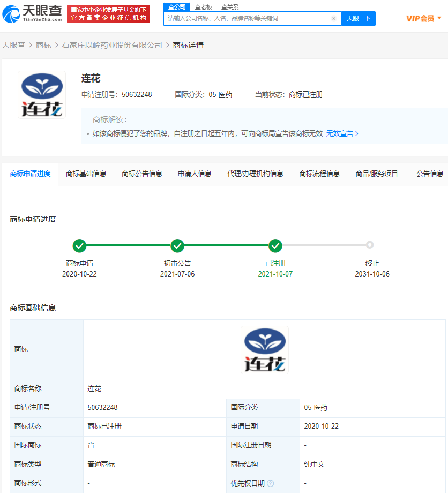Image resolution: width=448 pixels, height=493 pixels.
Task: Click the priority date help icon
Action: pyautogui.click(x=271, y=483)
